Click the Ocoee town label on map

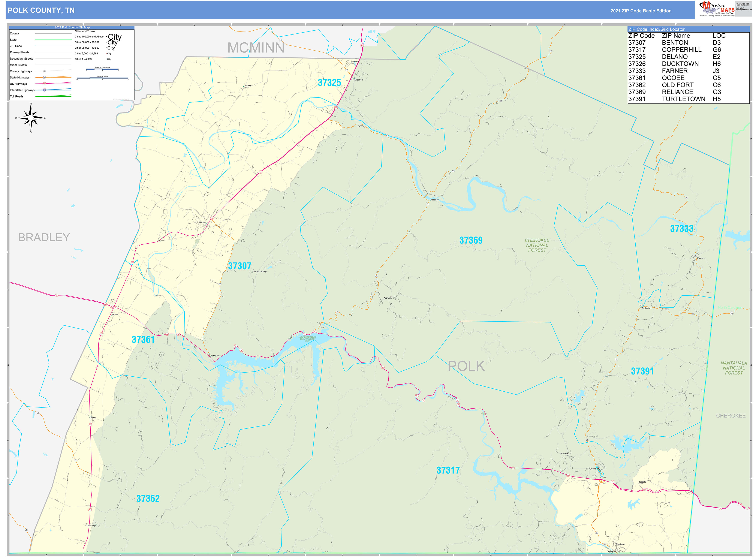point(115,314)
